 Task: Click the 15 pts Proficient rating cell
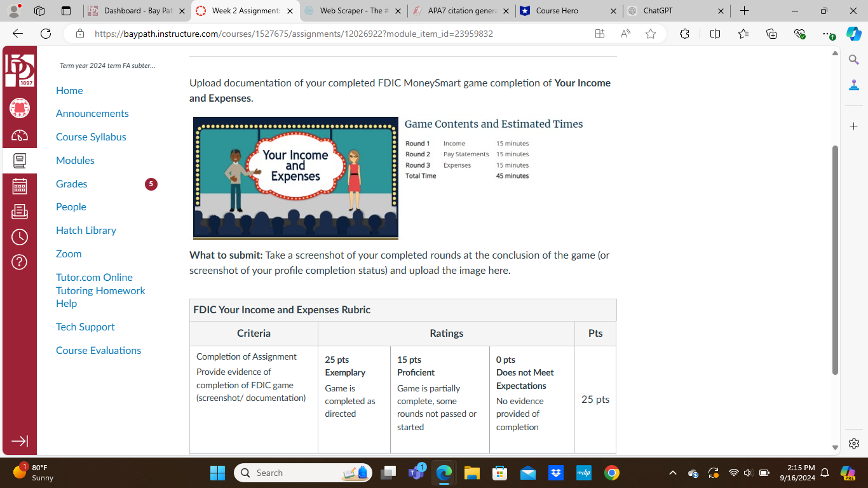pyautogui.click(x=440, y=399)
